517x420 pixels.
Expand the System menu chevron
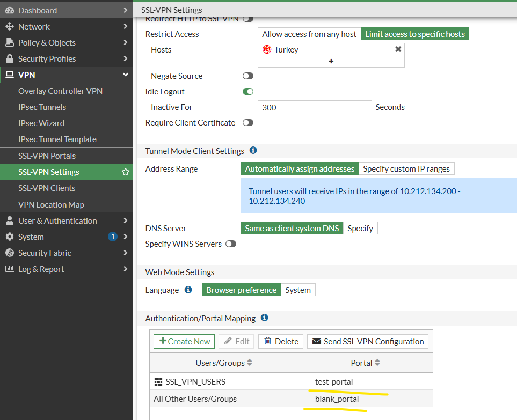coord(125,237)
